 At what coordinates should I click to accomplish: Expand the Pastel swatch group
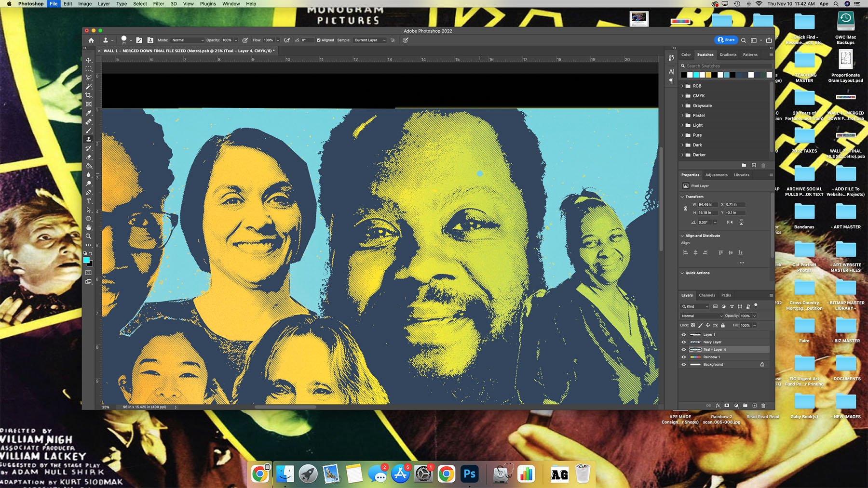(682, 116)
